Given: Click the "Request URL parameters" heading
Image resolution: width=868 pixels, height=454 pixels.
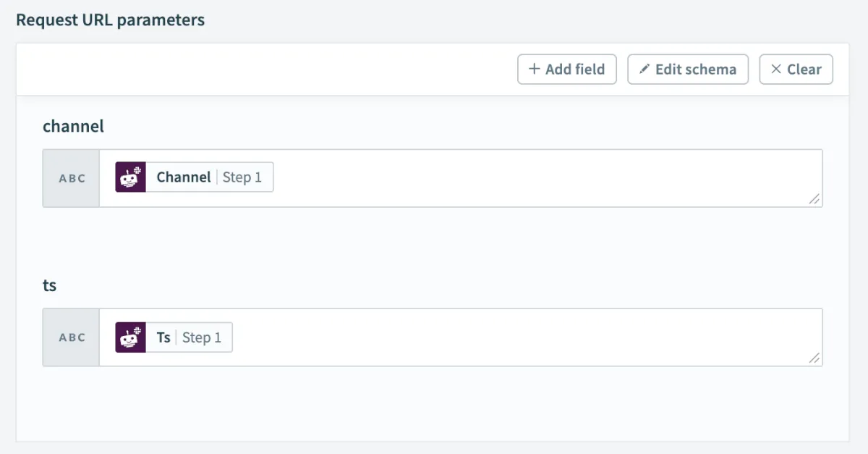Looking at the screenshot, I should [x=110, y=20].
